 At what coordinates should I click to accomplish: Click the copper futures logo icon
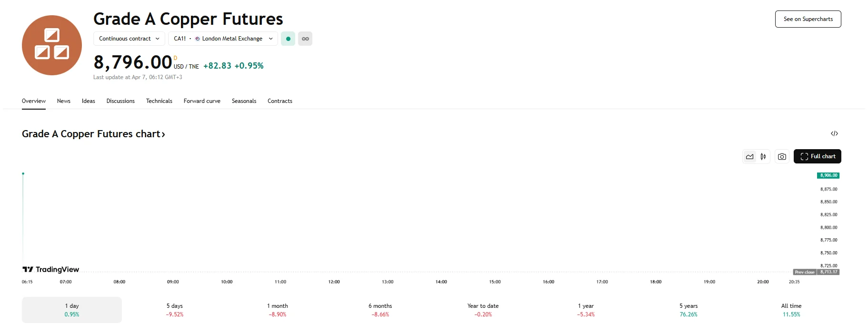(51, 45)
